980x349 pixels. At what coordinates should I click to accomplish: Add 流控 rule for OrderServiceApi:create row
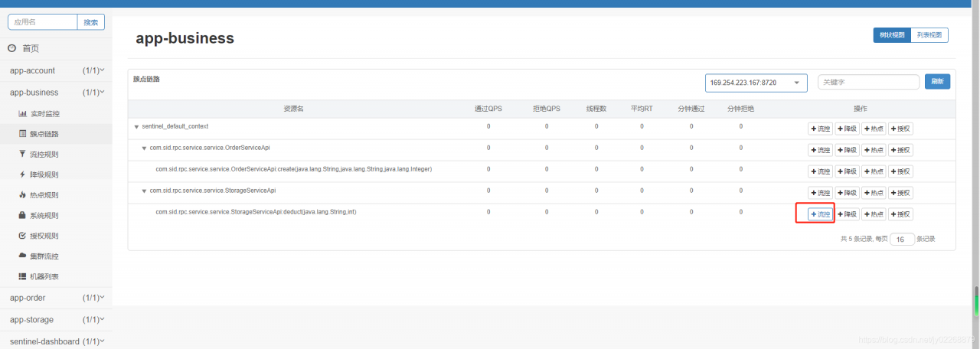[x=820, y=171]
